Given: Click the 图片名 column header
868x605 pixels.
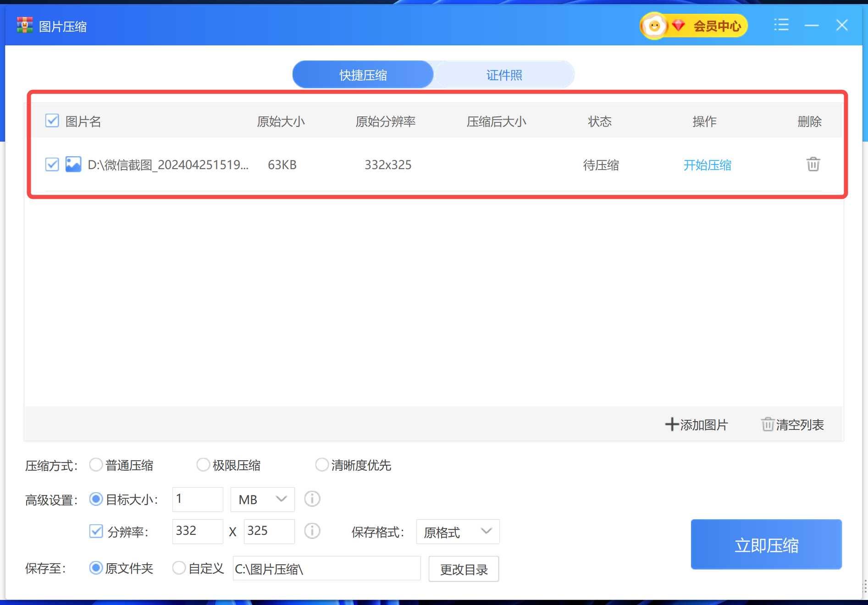Looking at the screenshot, I should (x=83, y=121).
